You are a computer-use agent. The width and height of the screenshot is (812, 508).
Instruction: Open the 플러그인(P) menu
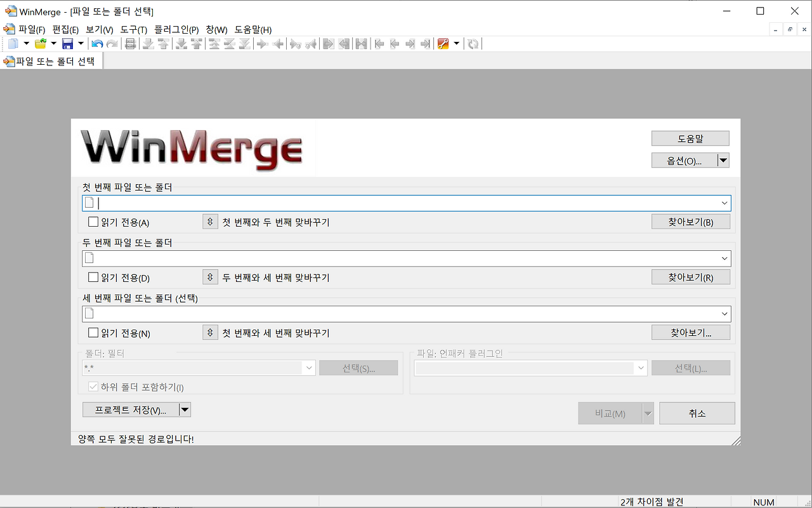click(x=176, y=29)
